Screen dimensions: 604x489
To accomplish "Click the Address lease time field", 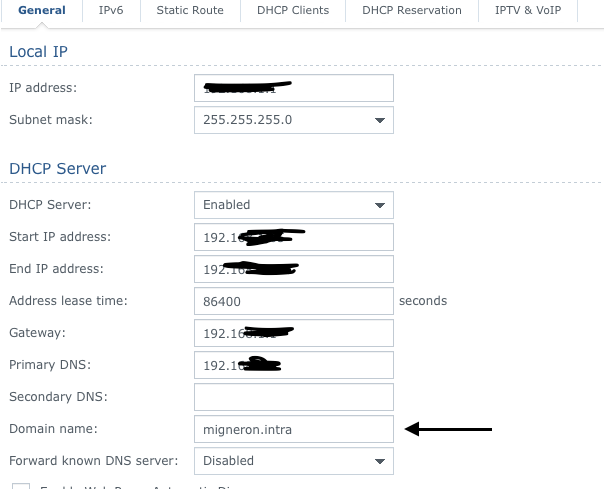I will coord(293,301).
